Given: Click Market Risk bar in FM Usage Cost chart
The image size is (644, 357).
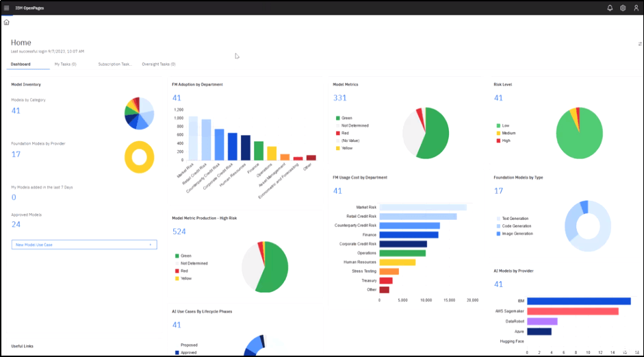Looking at the screenshot, I should [423, 208].
